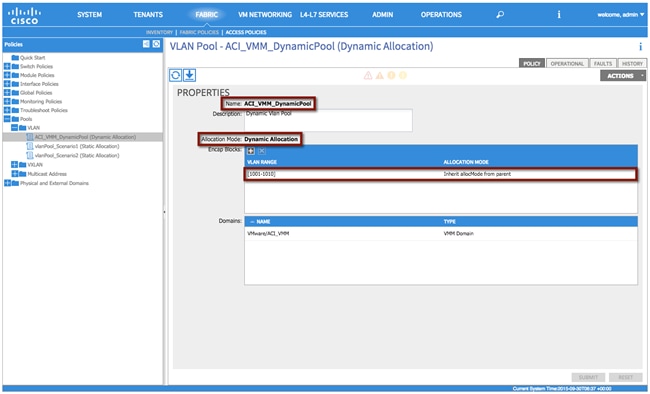
Task: Click the 'VMM Domain' type cell
Action: coord(458,233)
